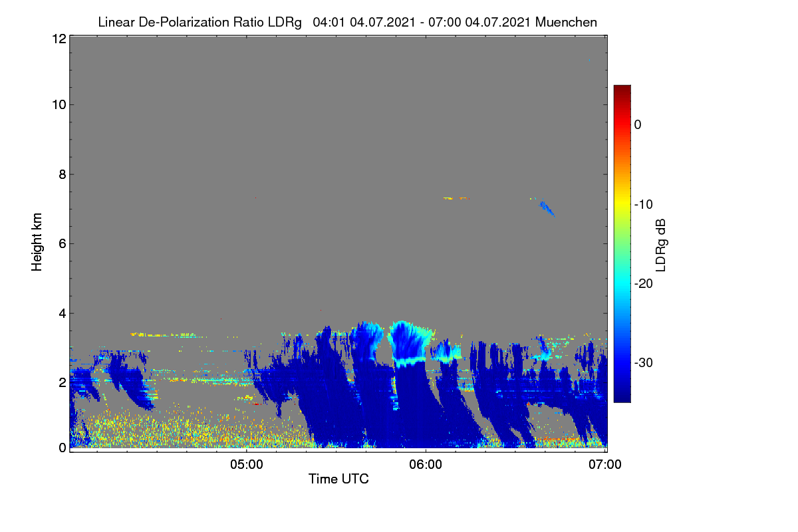
Task: Click the LDRg dB colorbar label
Action: [x=661, y=244]
